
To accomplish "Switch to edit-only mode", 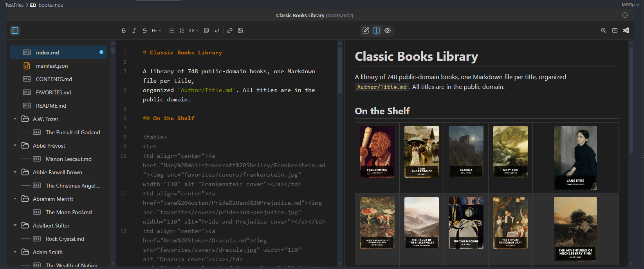I will click(x=366, y=31).
